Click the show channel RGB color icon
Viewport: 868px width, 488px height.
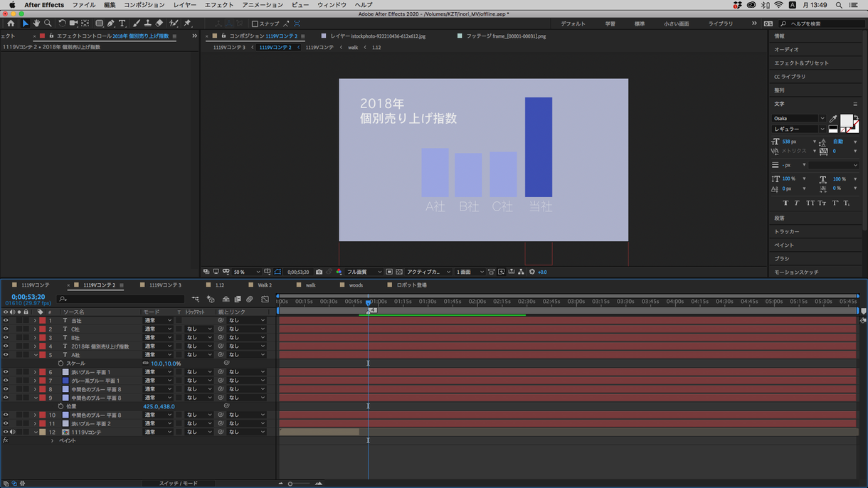click(339, 272)
